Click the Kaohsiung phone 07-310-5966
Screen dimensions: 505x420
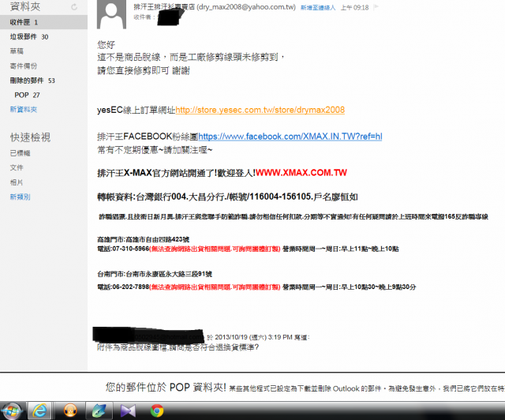point(130,249)
